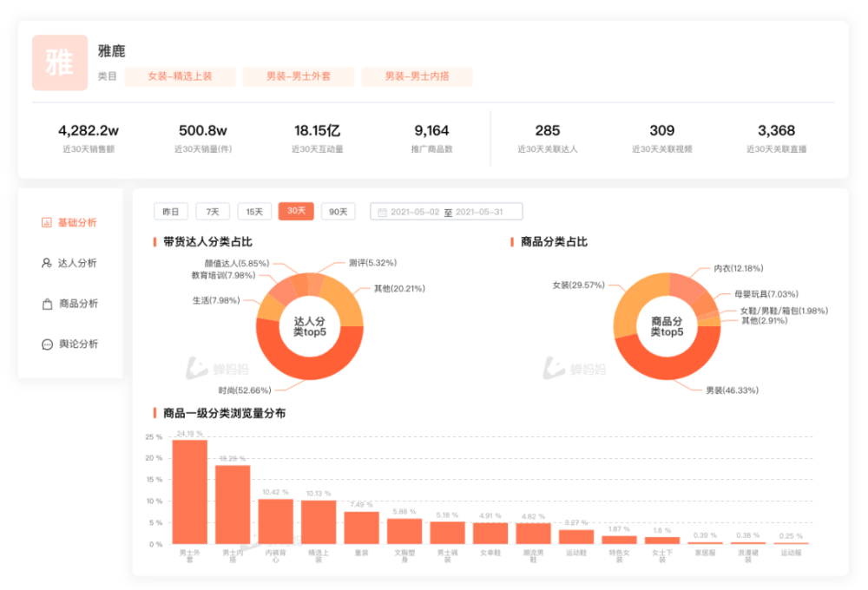
Task: Click the 4,282.2w sales amount value
Action: pos(89,131)
